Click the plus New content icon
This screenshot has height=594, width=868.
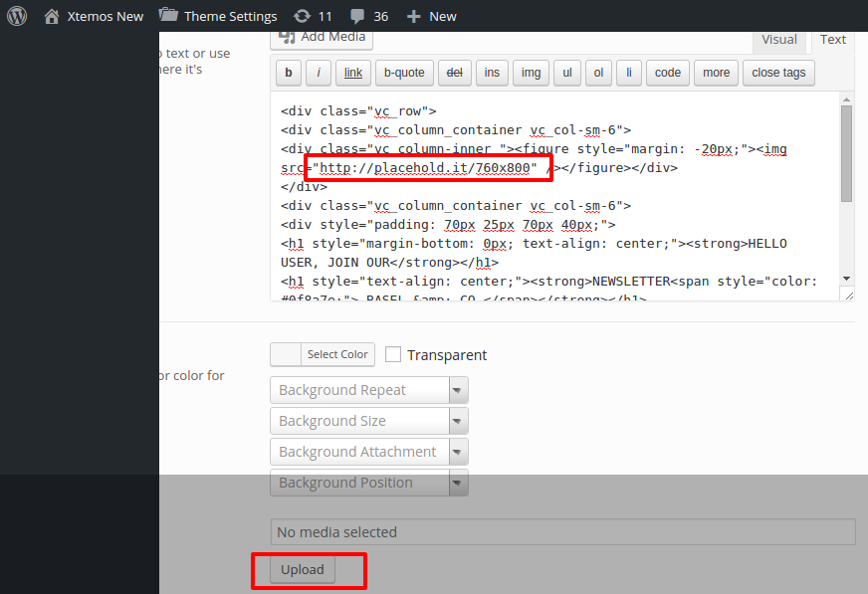(x=414, y=16)
